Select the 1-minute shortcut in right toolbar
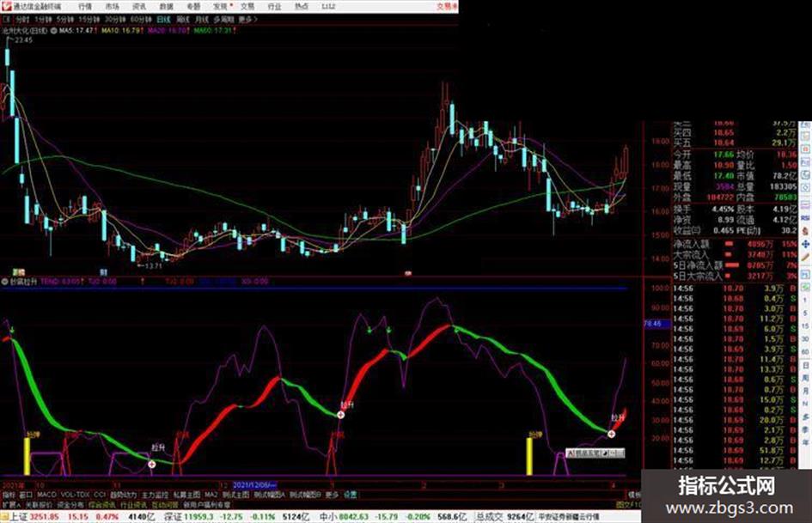The height and width of the screenshot is (523, 812). tap(806, 301)
